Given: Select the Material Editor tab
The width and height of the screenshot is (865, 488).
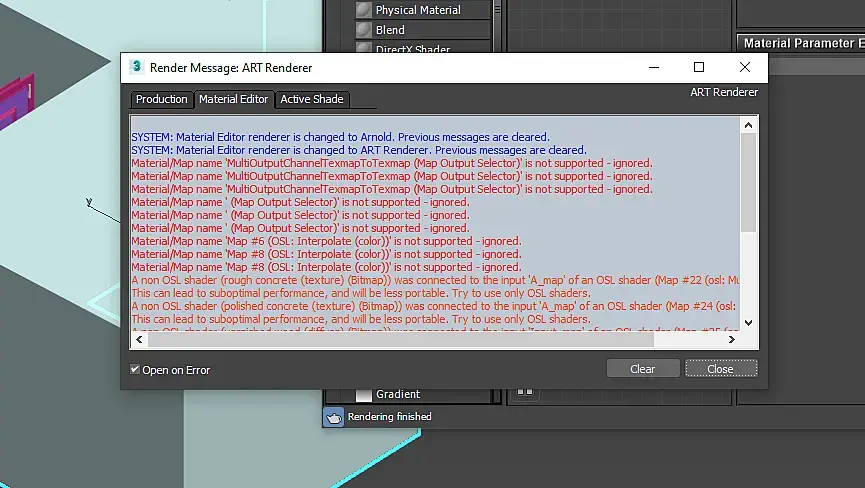Looking at the screenshot, I should click(x=233, y=99).
